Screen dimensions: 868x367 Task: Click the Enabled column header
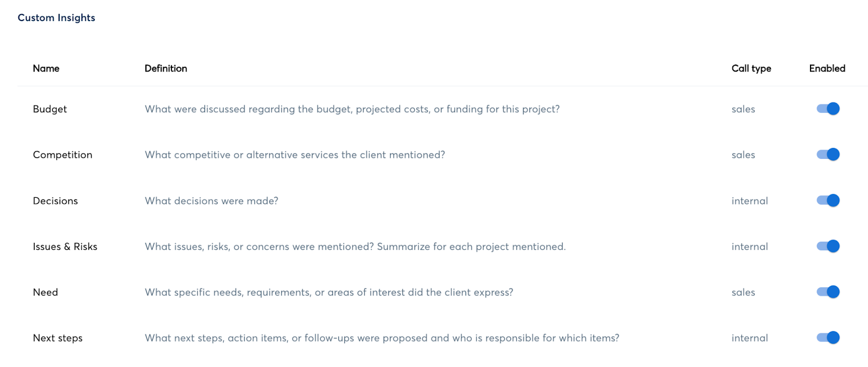pos(827,68)
